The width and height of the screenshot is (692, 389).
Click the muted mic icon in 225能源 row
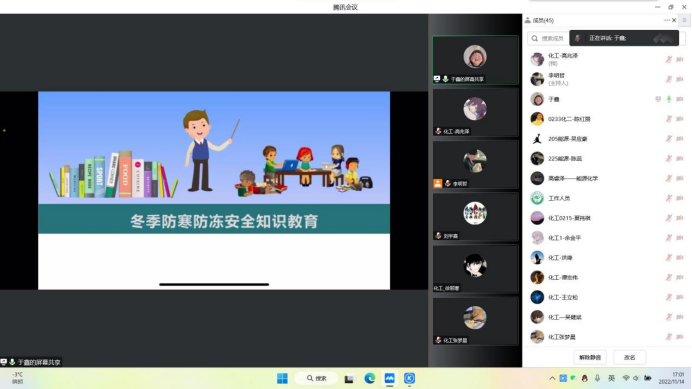tap(669, 159)
